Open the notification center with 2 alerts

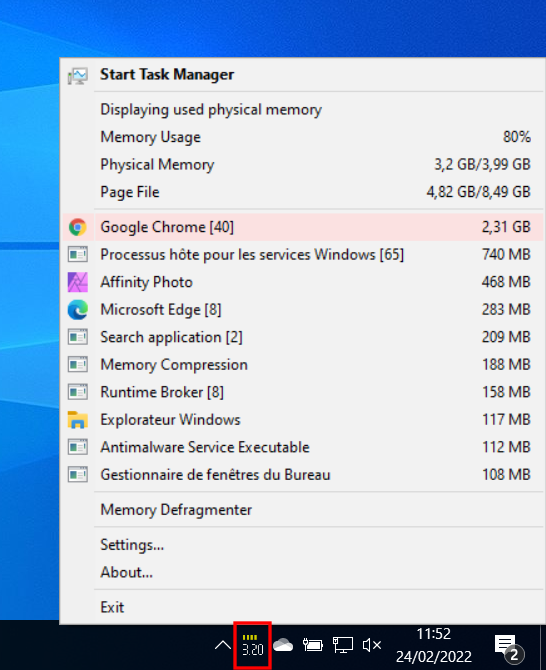pos(509,647)
